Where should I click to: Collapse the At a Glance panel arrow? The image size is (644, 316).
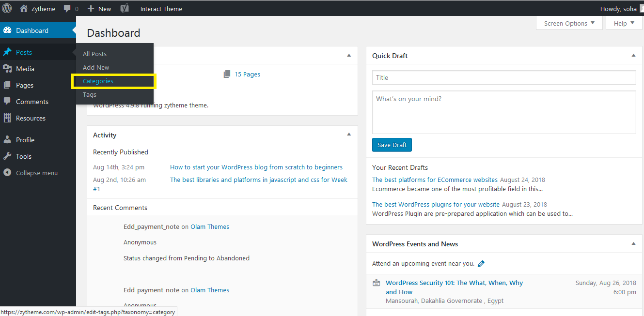point(349,56)
